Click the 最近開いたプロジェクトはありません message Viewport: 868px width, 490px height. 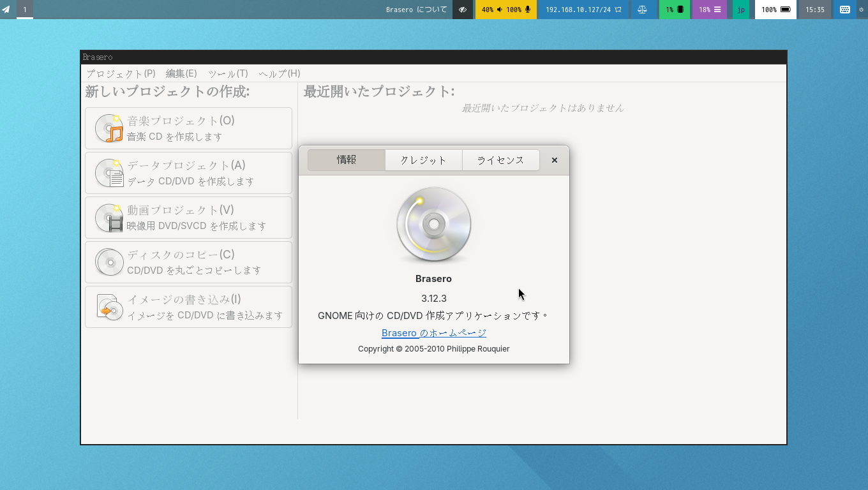point(542,108)
